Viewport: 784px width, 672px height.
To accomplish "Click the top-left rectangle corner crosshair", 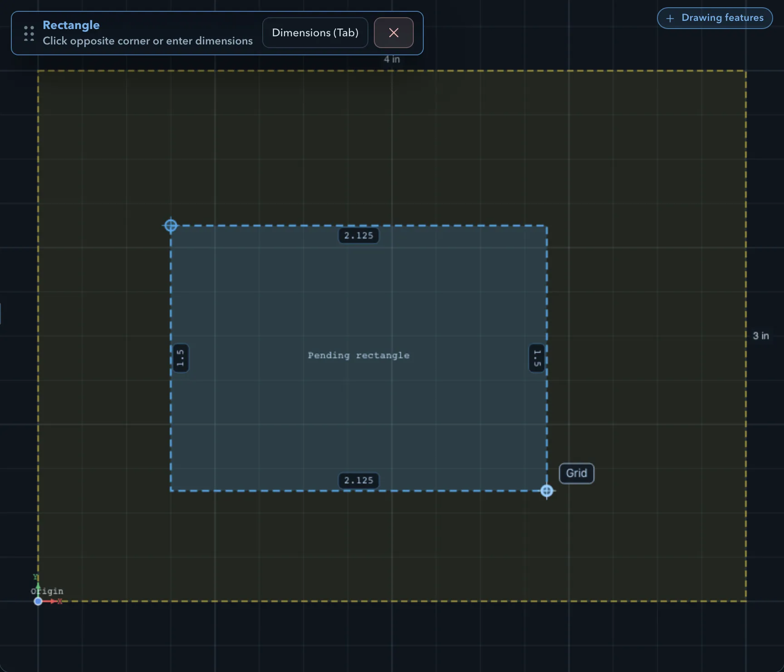I will [x=171, y=225].
